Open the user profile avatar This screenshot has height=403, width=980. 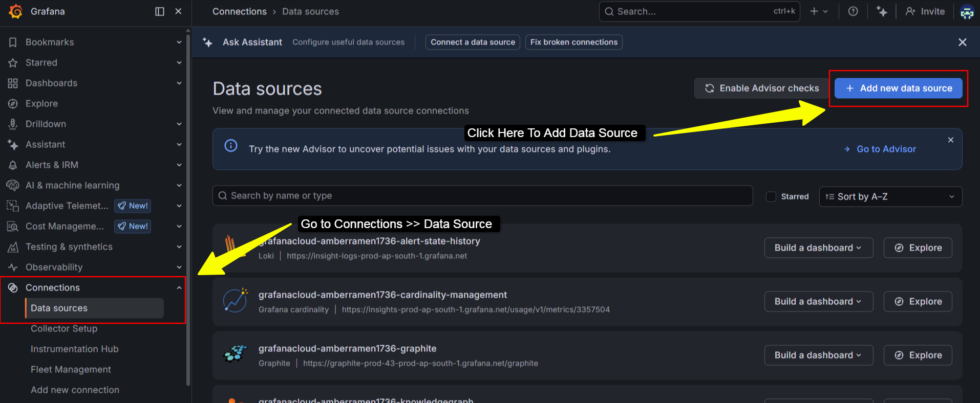(x=967, y=12)
